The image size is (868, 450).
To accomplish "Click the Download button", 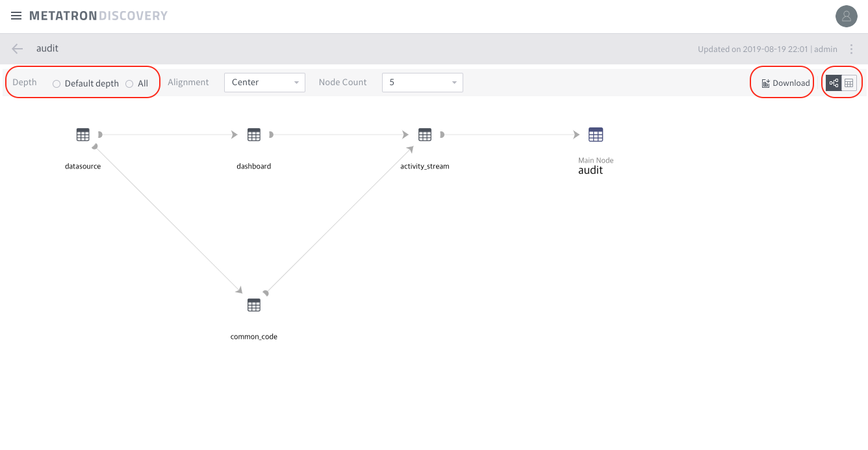I will tap(785, 83).
